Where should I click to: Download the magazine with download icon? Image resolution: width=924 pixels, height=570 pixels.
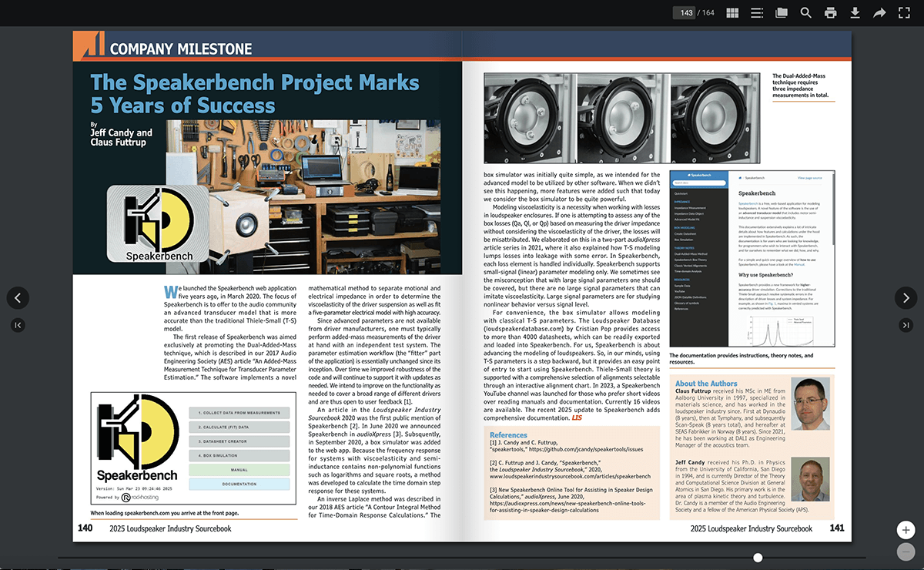(x=855, y=13)
